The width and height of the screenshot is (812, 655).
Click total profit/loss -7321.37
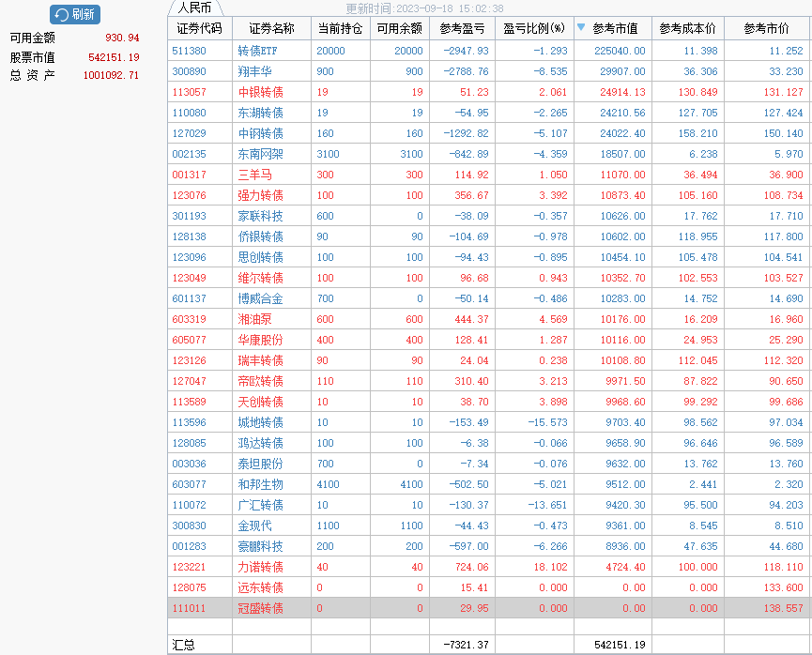(x=466, y=645)
